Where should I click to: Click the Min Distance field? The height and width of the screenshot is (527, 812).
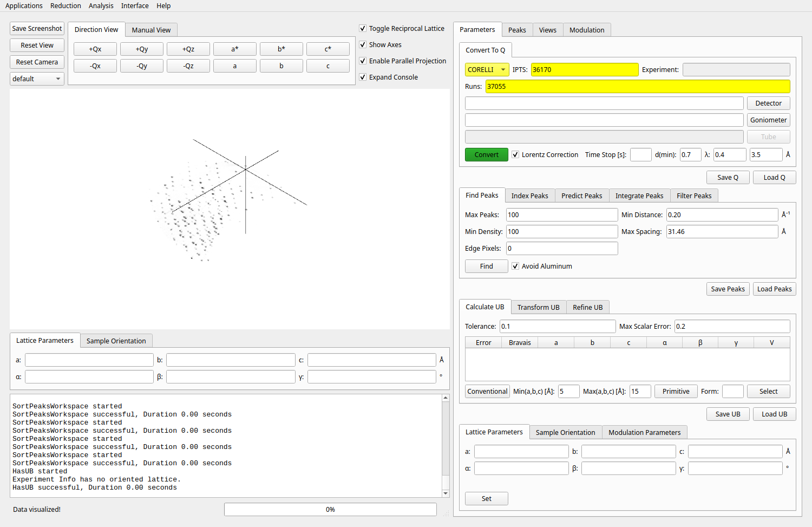722,215
